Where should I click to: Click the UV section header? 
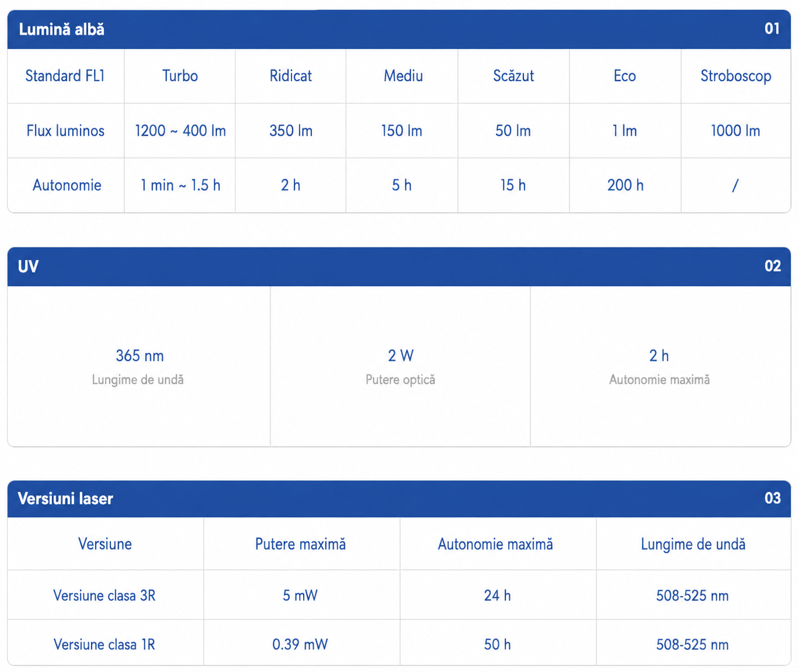(399, 266)
